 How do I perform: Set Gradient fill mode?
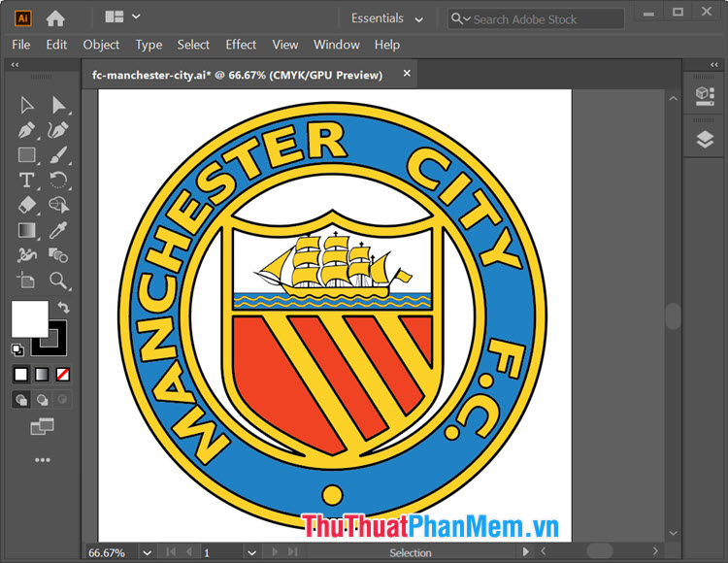(42, 375)
